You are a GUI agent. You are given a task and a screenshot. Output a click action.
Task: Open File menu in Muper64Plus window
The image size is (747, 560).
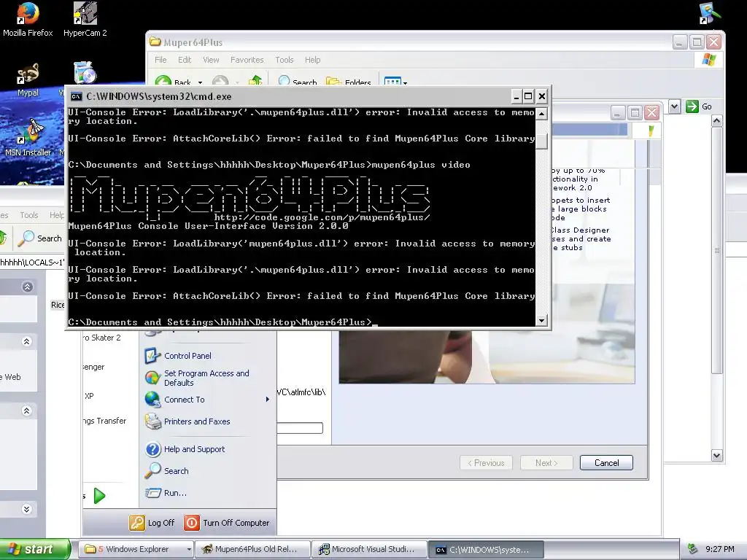(160, 60)
